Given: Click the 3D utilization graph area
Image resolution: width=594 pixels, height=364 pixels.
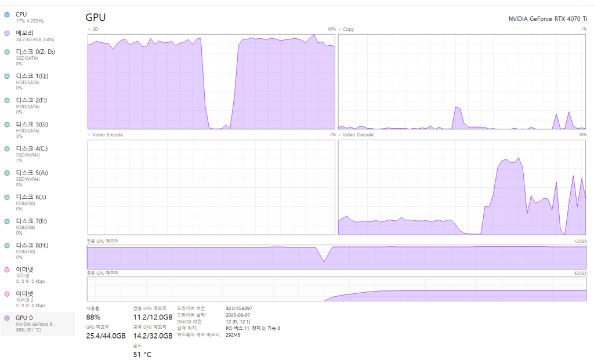Looking at the screenshot, I should click(211, 81).
